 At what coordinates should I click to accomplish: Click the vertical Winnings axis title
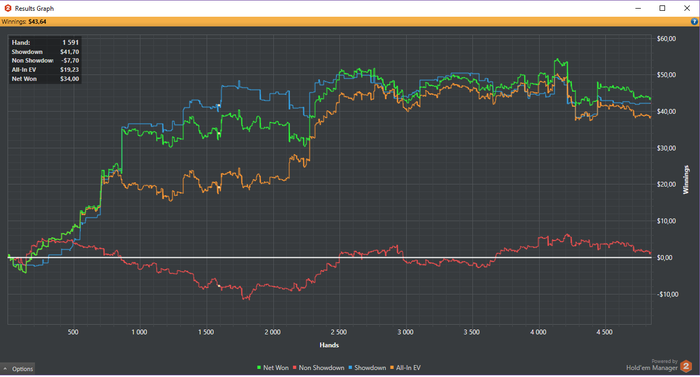tap(686, 180)
